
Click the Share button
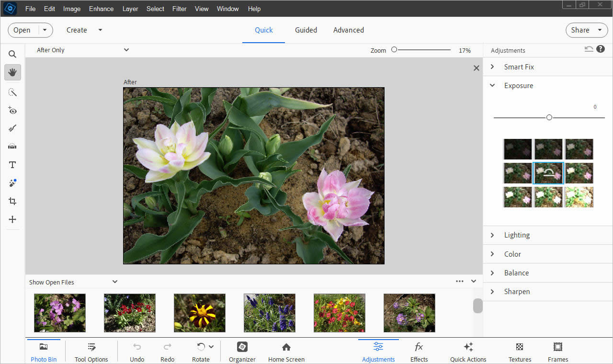[x=580, y=30]
